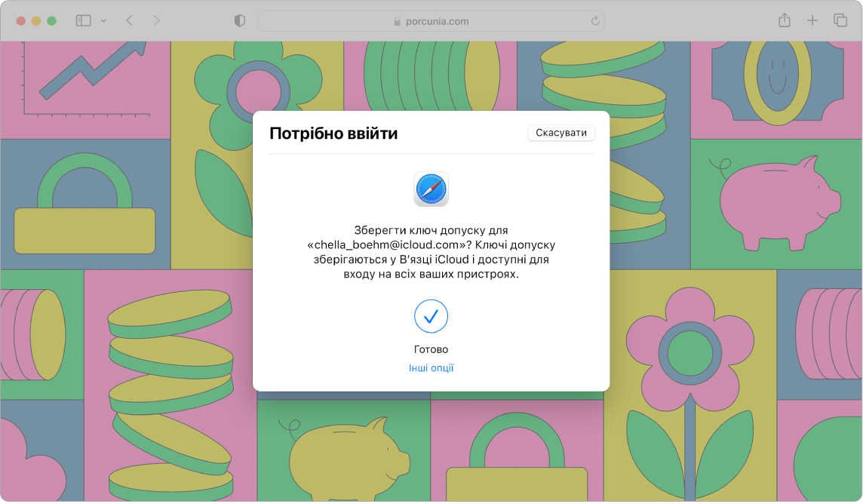863x504 pixels.
Task: Open a new tab with plus
Action: (812, 21)
